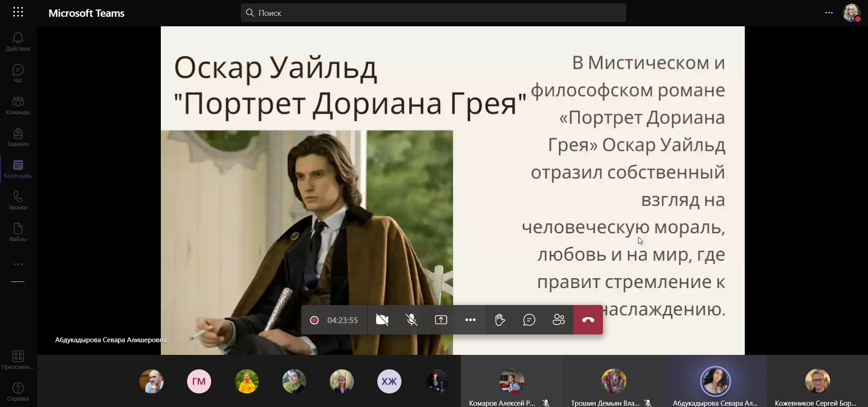The height and width of the screenshot is (407, 868).
Task: Open the share content tray
Action: pyautogui.click(x=441, y=320)
